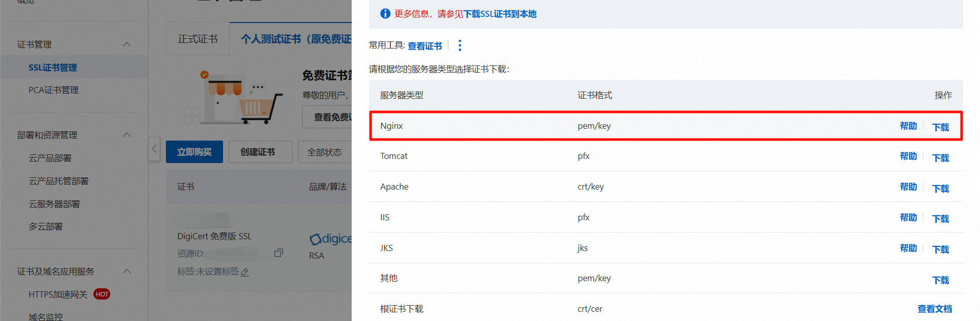The width and height of the screenshot is (980, 321).
Task: Open 帮助 for the JKS row
Action: tap(909, 248)
